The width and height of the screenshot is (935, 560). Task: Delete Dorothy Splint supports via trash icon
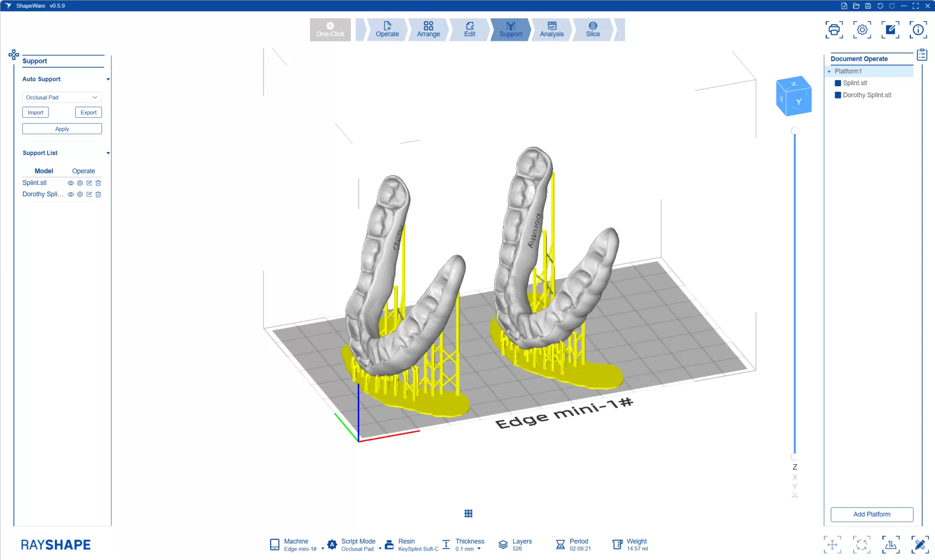click(98, 194)
